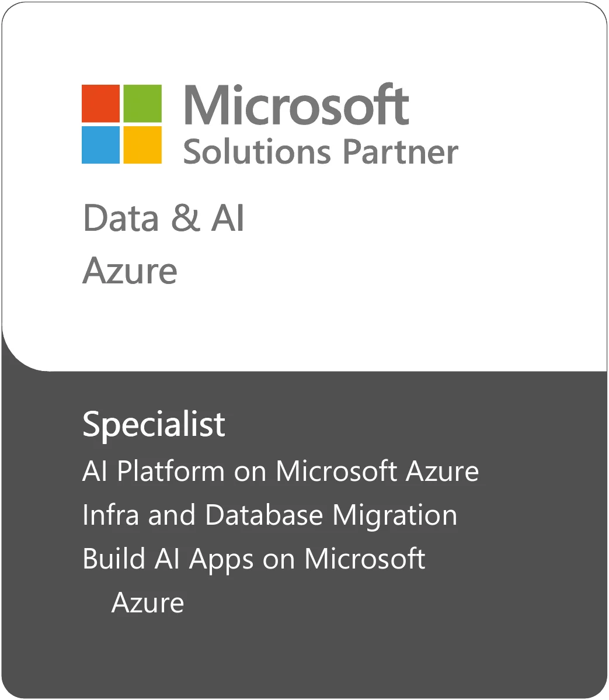Click the green square of Microsoft logo
The width and height of the screenshot is (609, 700).
pyautogui.click(x=142, y=103)
